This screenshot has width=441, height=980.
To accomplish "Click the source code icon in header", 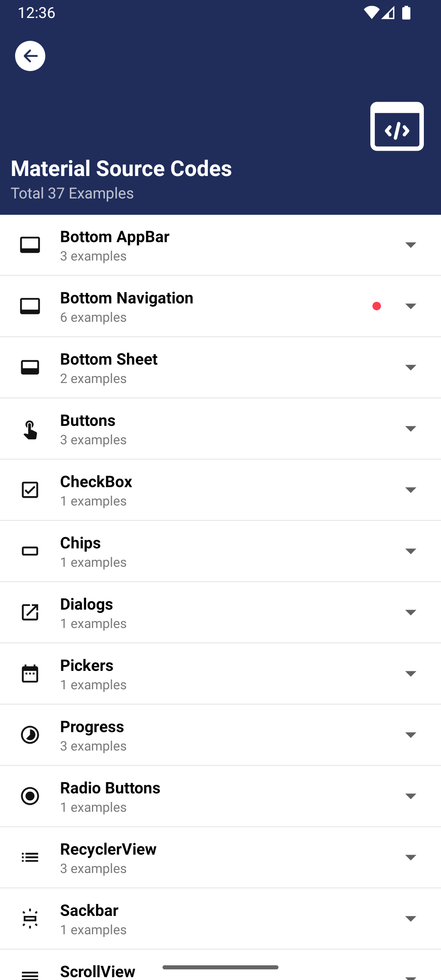I will tap(397, 126).
